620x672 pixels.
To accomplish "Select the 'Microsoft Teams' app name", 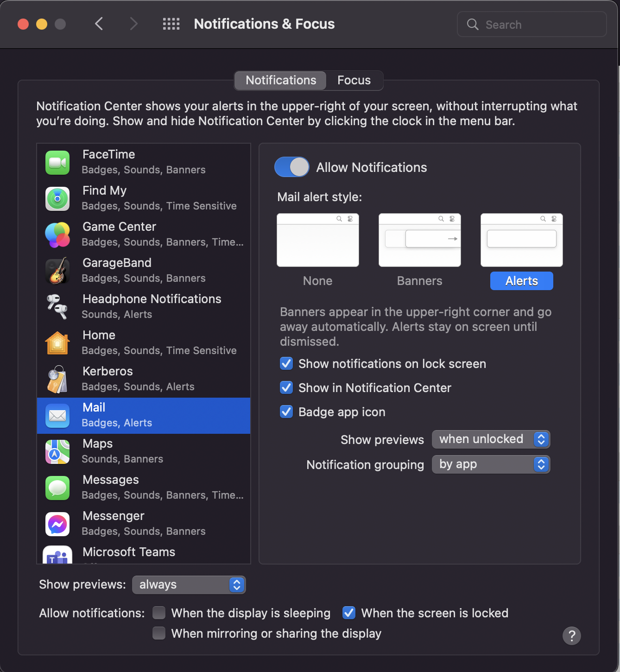I will [129, 552].
